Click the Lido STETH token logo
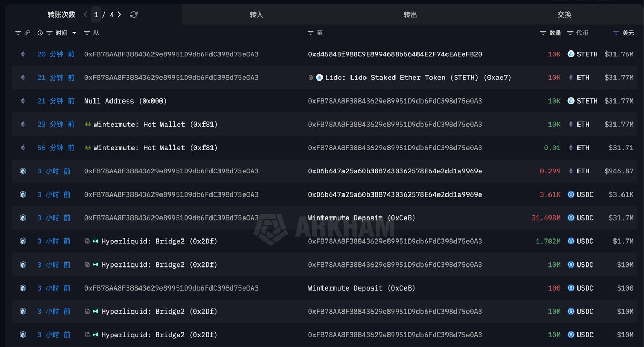The height and width of the screenshot is (347, 644). pos(319,78)
